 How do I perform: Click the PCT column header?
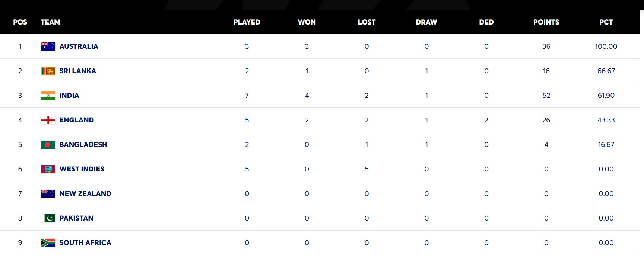(606, 22)
